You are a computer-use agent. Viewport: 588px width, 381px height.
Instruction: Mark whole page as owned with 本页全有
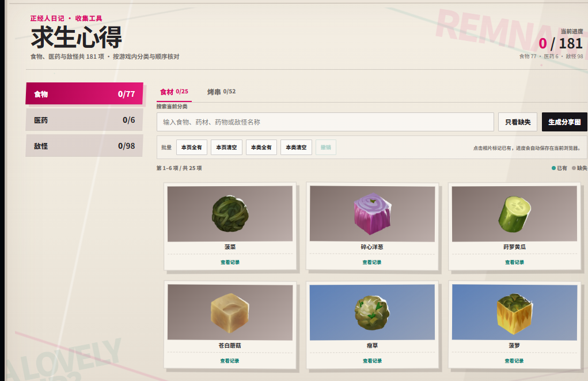(191, 148)
